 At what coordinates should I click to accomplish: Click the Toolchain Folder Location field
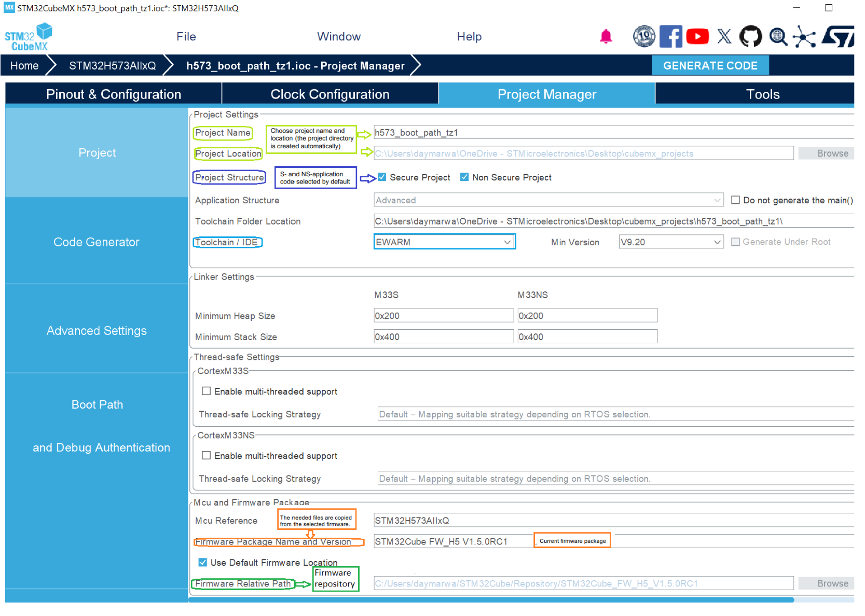(614, 221)
